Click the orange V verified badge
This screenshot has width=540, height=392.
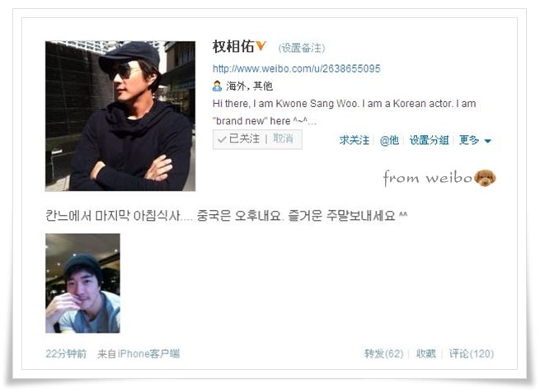[261, 45]
